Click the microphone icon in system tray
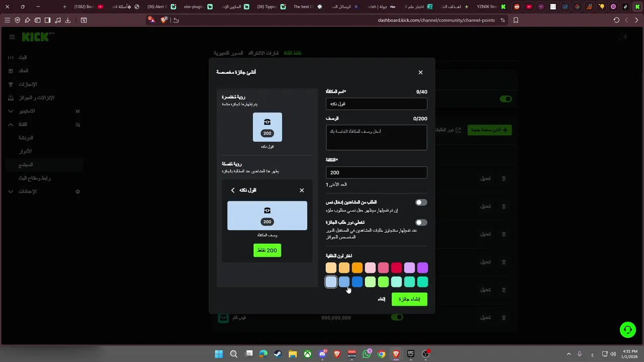Viewport: 644px width, 362px height. [x=580, y=354]
